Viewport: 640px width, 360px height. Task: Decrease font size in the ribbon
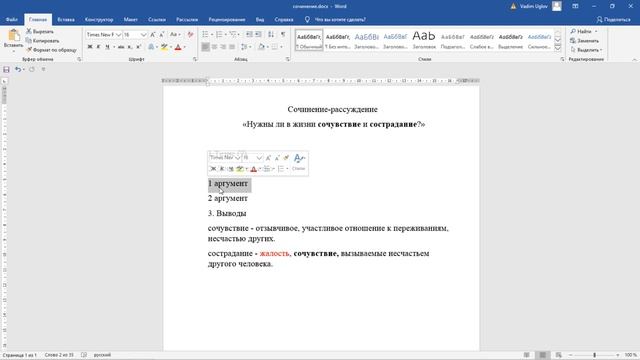(162, 35)
